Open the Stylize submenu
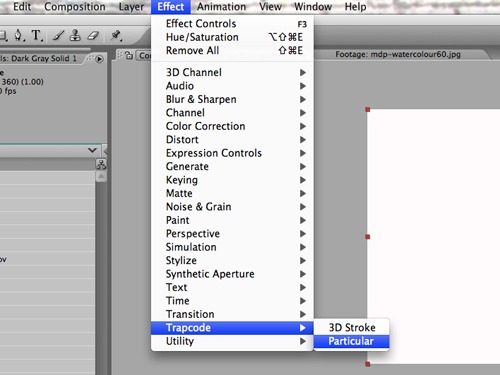Screen dimensions: 500x375 point(232,260)
